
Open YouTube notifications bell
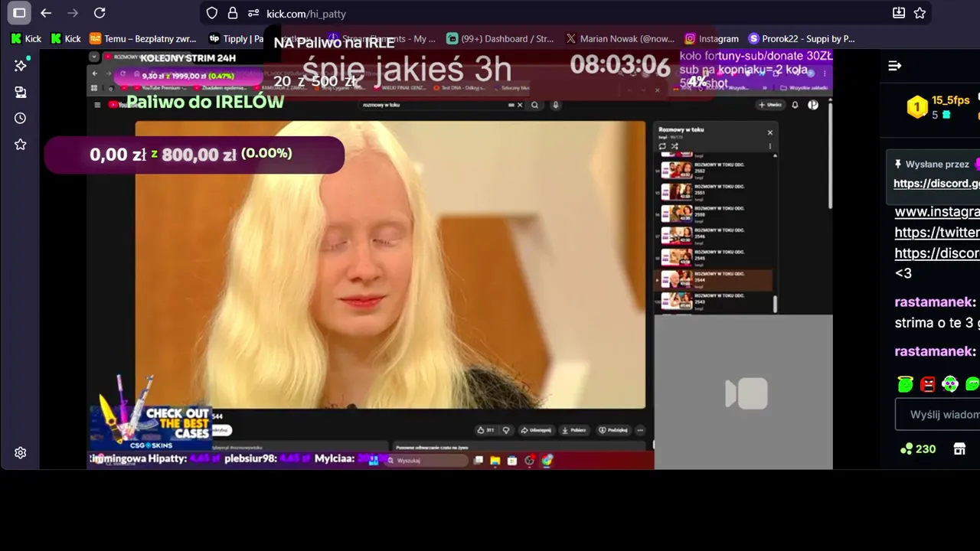click(795, 105)
